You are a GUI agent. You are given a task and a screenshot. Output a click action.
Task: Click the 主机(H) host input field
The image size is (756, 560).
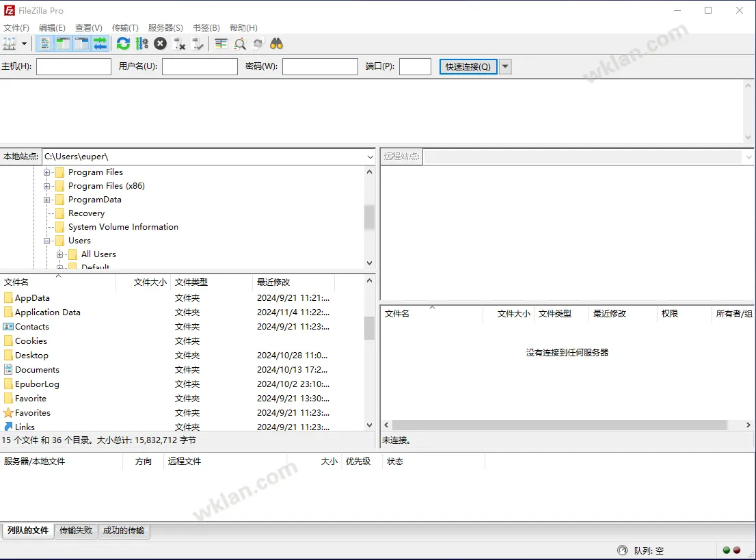pos(74,66)
